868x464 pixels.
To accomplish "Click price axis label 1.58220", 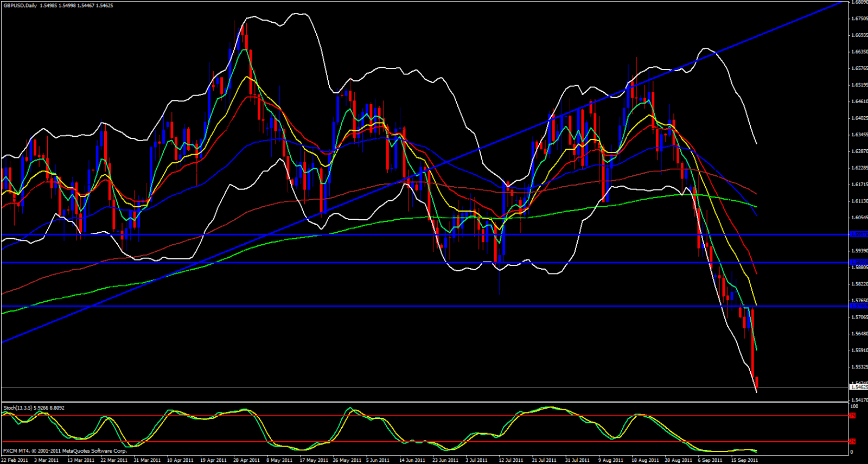I will click(860, 284).
